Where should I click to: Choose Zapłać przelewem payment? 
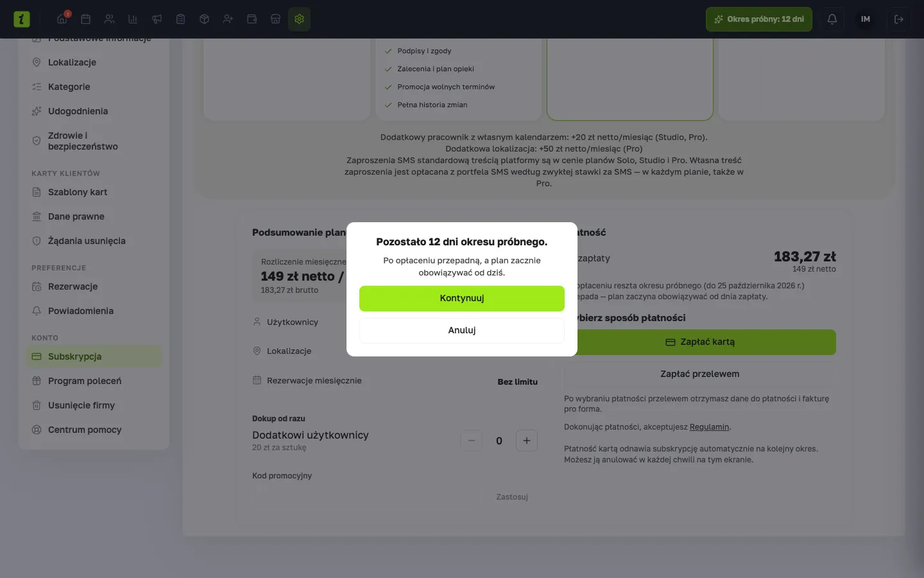700,374
